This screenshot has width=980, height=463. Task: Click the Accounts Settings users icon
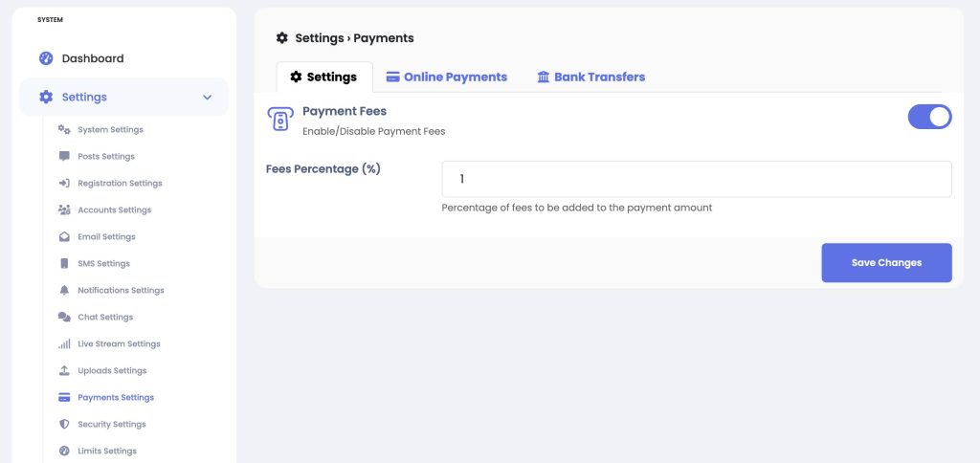64,209
